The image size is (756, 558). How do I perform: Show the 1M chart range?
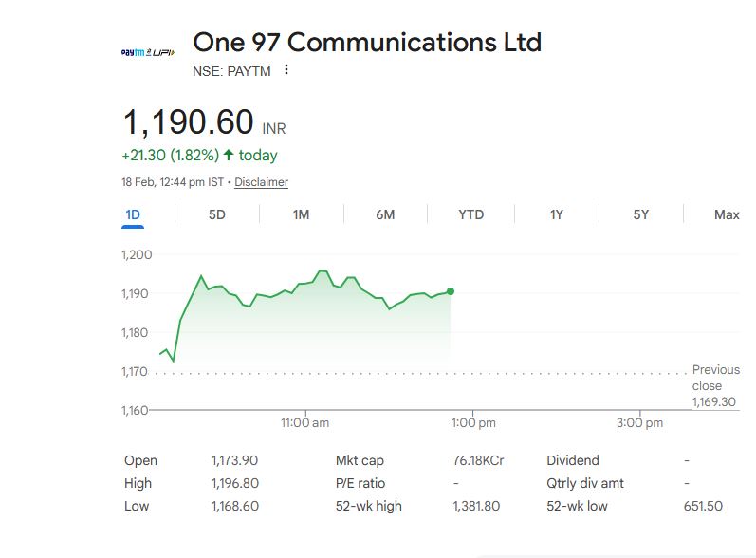[301, 214]
